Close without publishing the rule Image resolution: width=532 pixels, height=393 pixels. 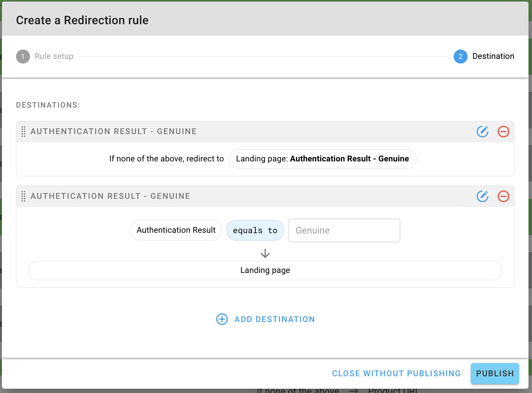point(396,374)
